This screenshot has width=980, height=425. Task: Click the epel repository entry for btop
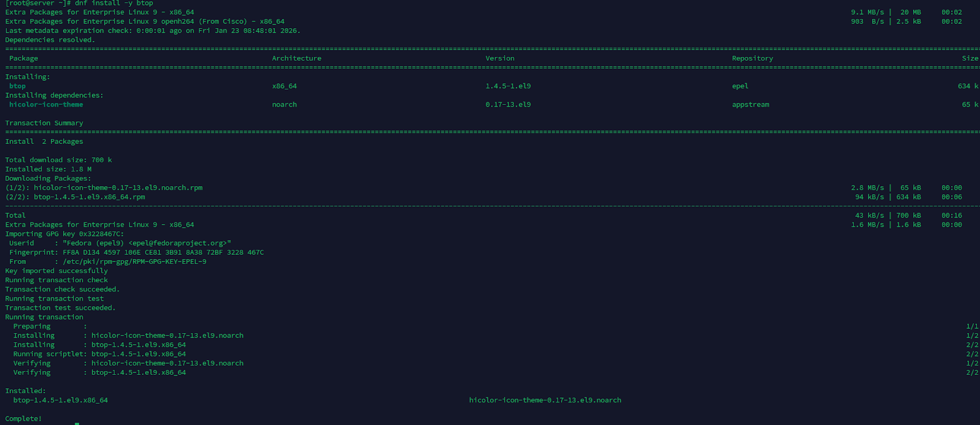coord(740,86)
